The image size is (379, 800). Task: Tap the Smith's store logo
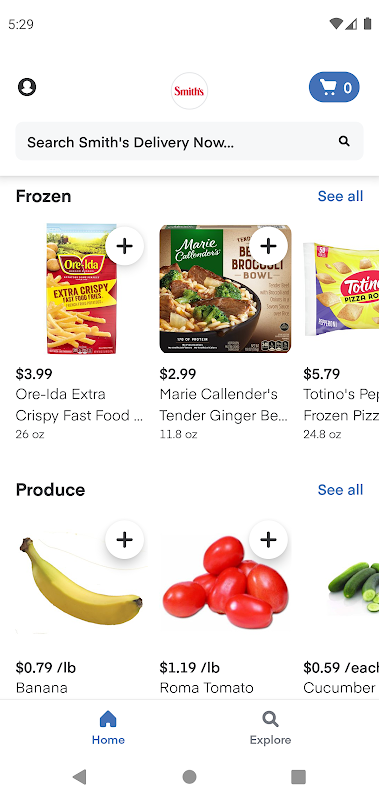[189, 91]
